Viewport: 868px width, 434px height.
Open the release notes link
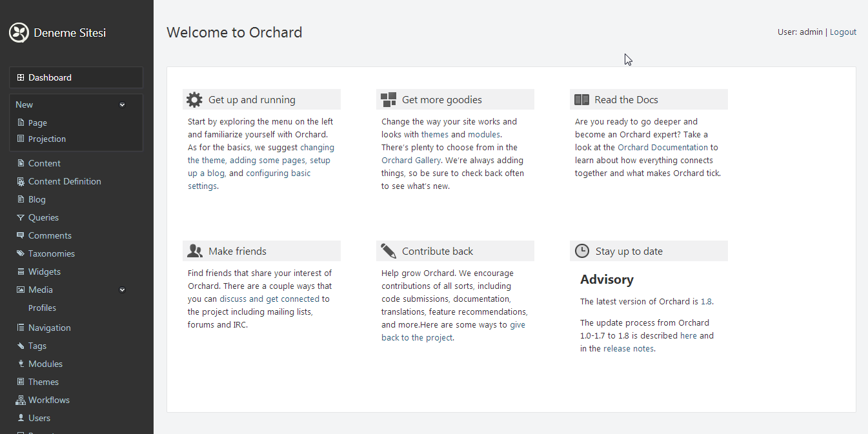click(629, 349)
